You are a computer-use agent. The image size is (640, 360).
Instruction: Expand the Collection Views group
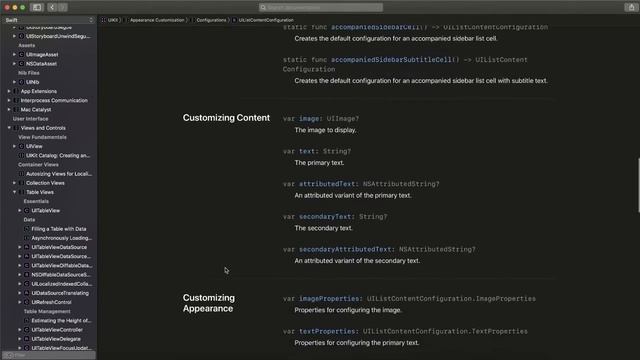pyautogui.click(x=14, y=183)
